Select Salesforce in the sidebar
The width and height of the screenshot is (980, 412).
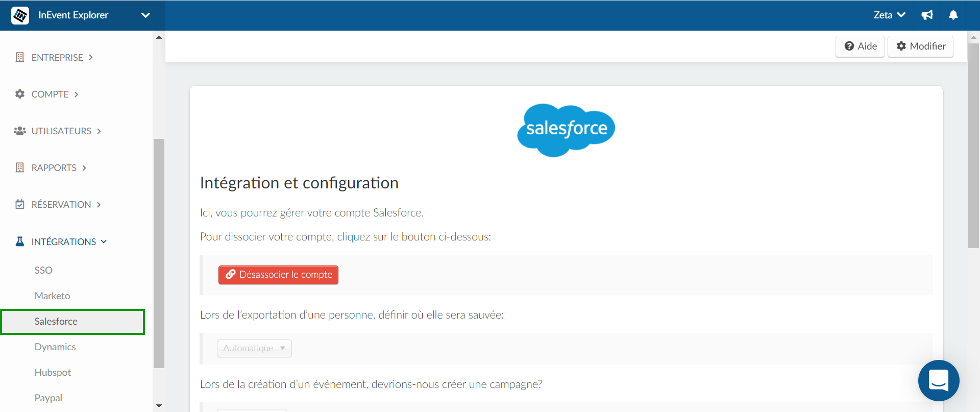click(72, 322)
